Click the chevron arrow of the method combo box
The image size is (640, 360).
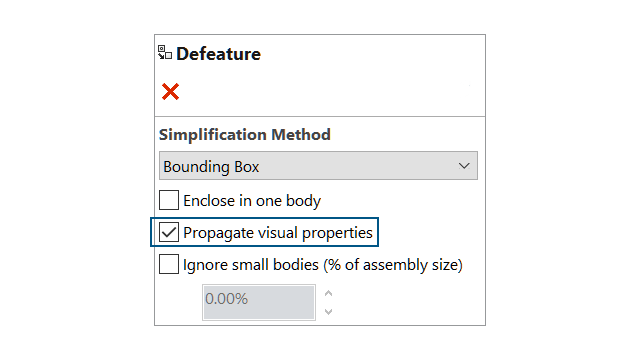(464, 166)
